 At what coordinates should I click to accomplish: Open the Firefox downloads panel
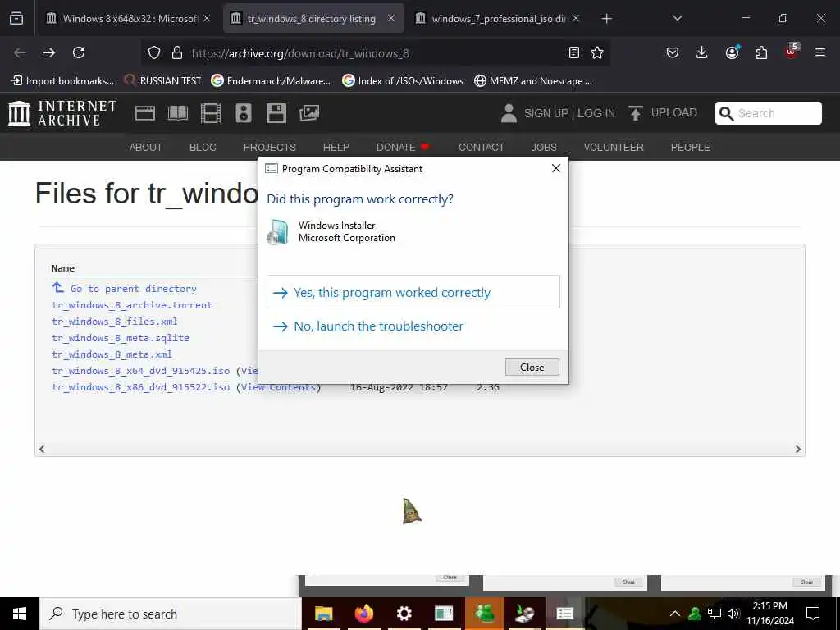pos(702,52)
